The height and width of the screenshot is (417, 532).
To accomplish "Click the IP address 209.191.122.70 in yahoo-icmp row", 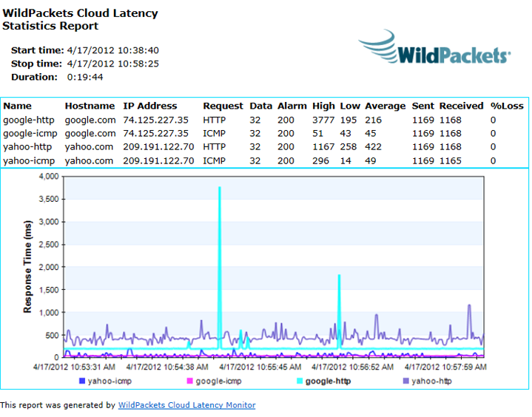I will pos(158,160).
